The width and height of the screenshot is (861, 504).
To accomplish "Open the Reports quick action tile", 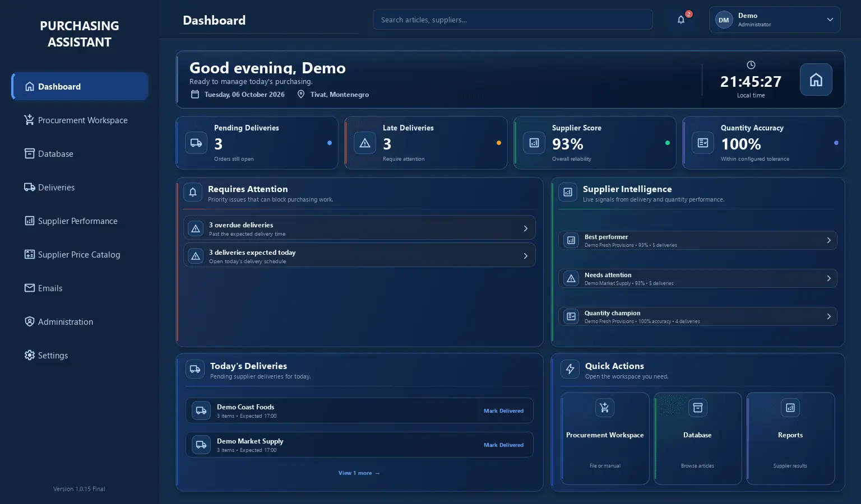I will 790,438.
